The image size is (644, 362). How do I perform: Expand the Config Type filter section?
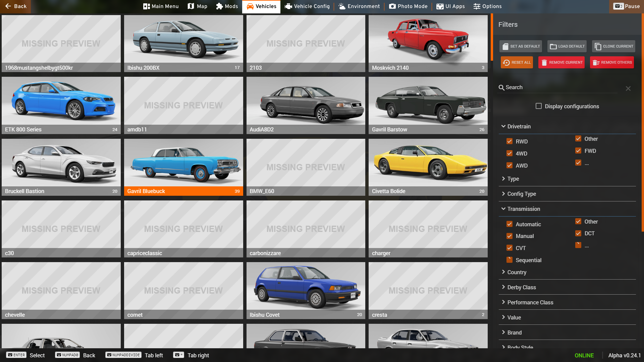(567, 194)
